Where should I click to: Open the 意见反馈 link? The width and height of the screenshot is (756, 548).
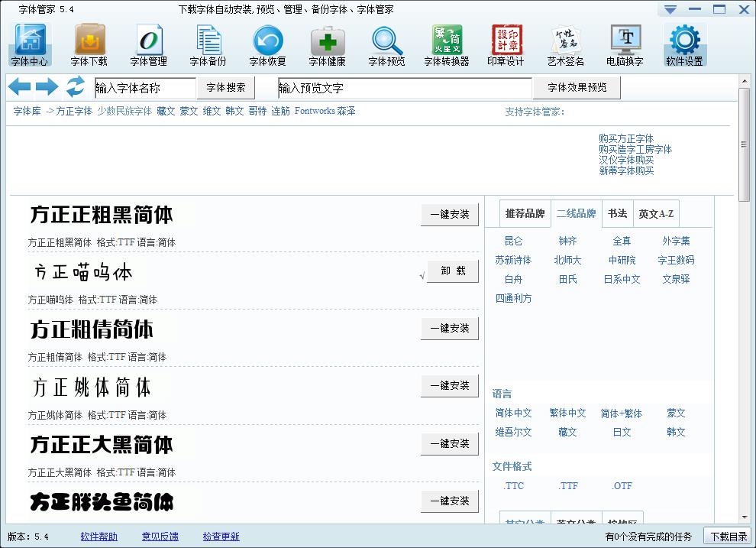(x=160, y=537)
